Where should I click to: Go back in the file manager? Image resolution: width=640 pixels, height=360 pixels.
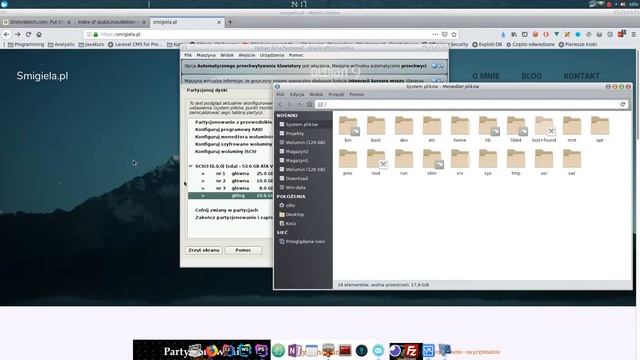pyautogui.click(x=280, y=104)
